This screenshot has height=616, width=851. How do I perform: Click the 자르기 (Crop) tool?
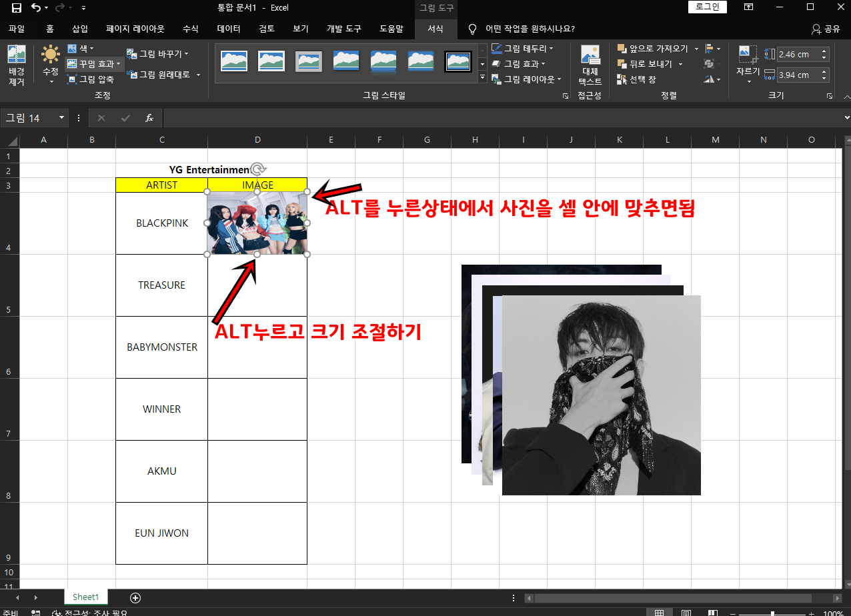click(748, 65)
